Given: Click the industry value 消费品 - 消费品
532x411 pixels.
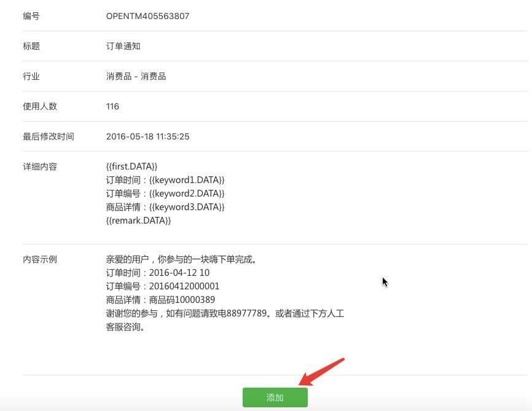Looking at the screenshot, I should (x=136, y=76).
